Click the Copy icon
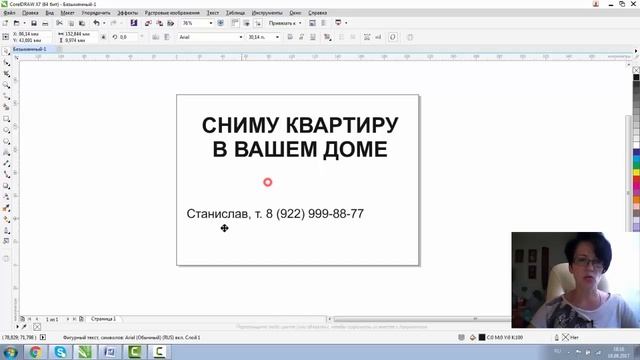Image resolution: width=640 pixels, height=360 pixels. coord(71,23)
